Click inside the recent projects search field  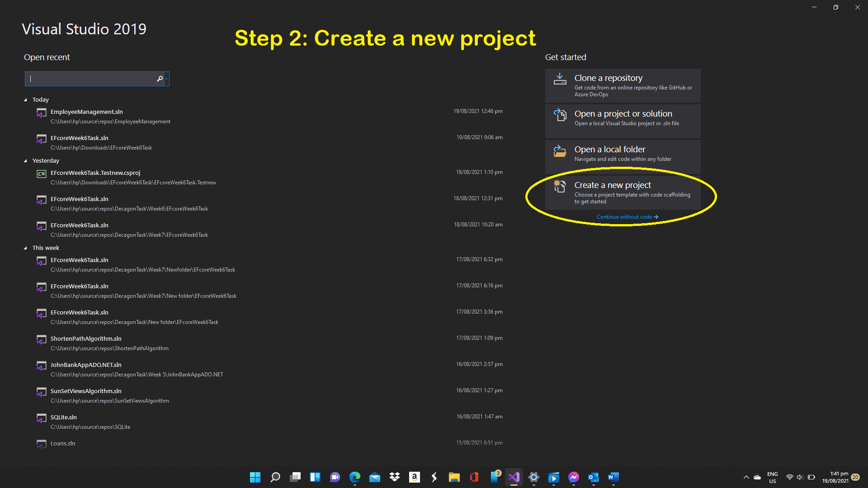point(90,79)
